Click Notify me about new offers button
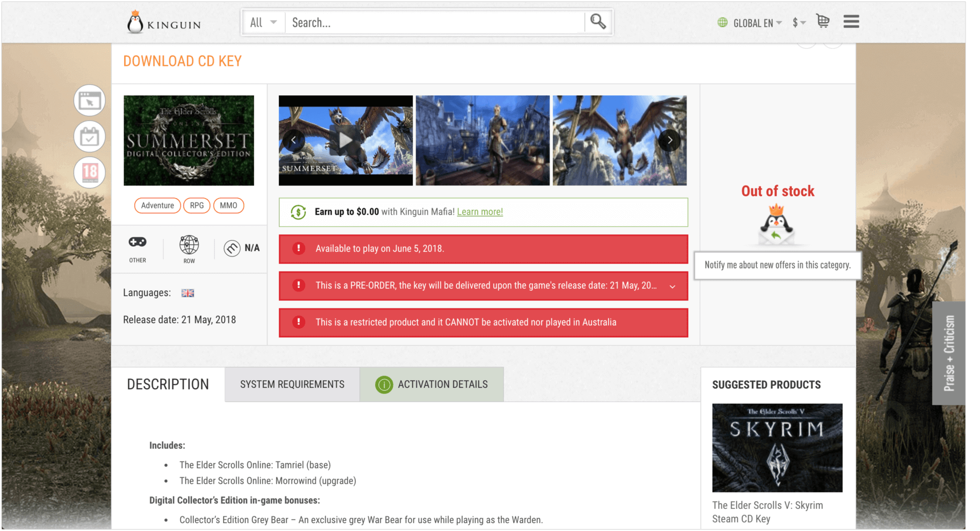This screenshot has width=980, height=531. 777,265
